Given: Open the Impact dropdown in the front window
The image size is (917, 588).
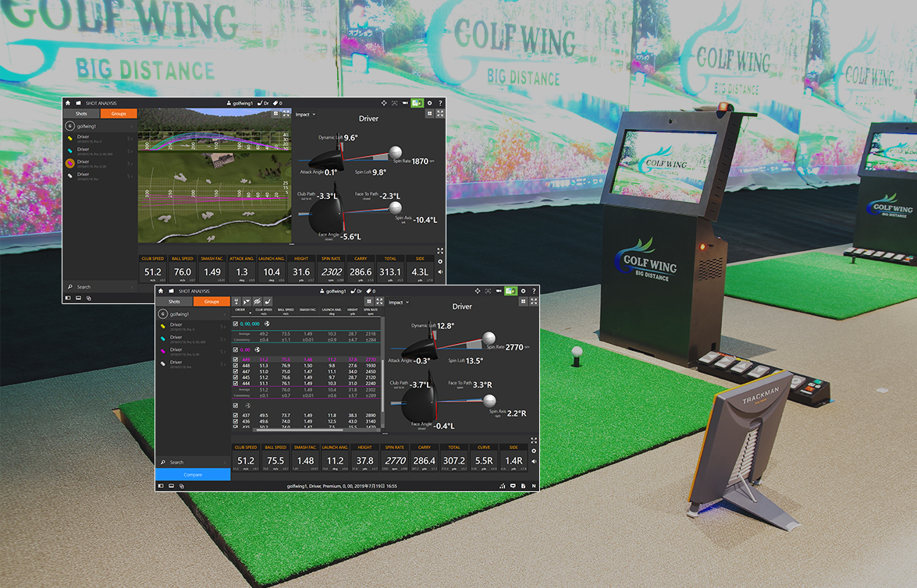Looking at the screenshot, I should (x=399, y=302).
